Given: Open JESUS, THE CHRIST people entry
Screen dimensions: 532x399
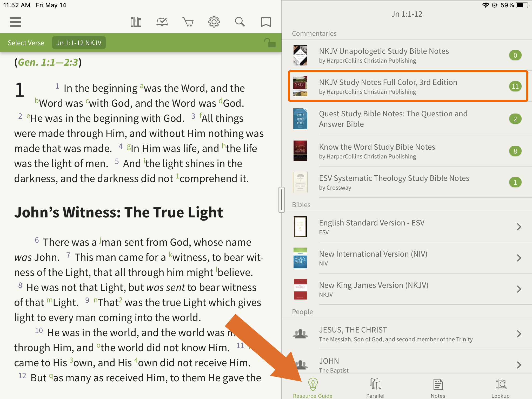Looking at the screenshot, I should (407, 334).
